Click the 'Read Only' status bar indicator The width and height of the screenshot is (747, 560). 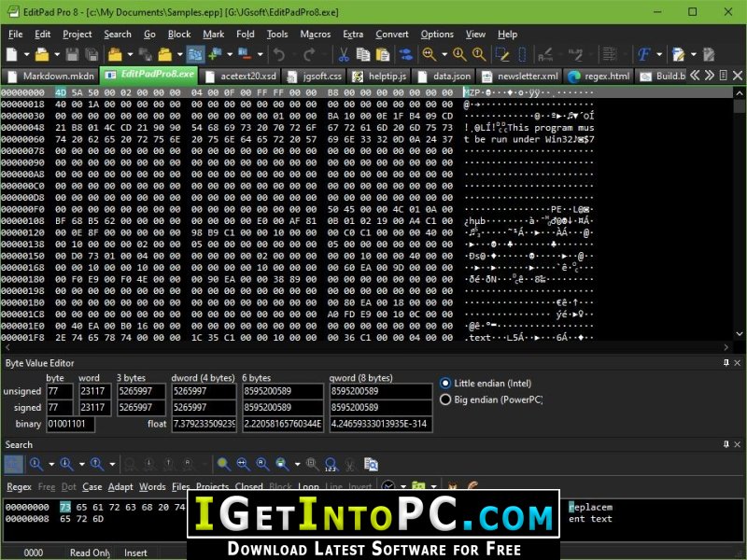pyautogui.click(x=90, y=553)
